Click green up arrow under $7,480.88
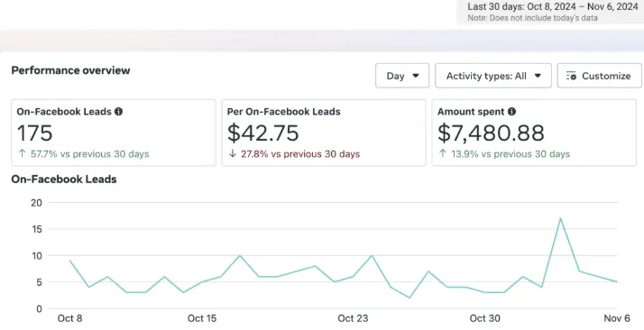Screen dimensions: 644x330 [442, 153]
